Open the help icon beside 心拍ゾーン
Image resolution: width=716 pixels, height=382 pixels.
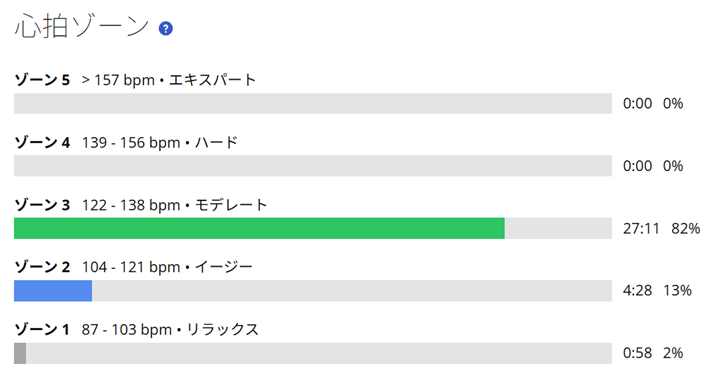[165, 29]
